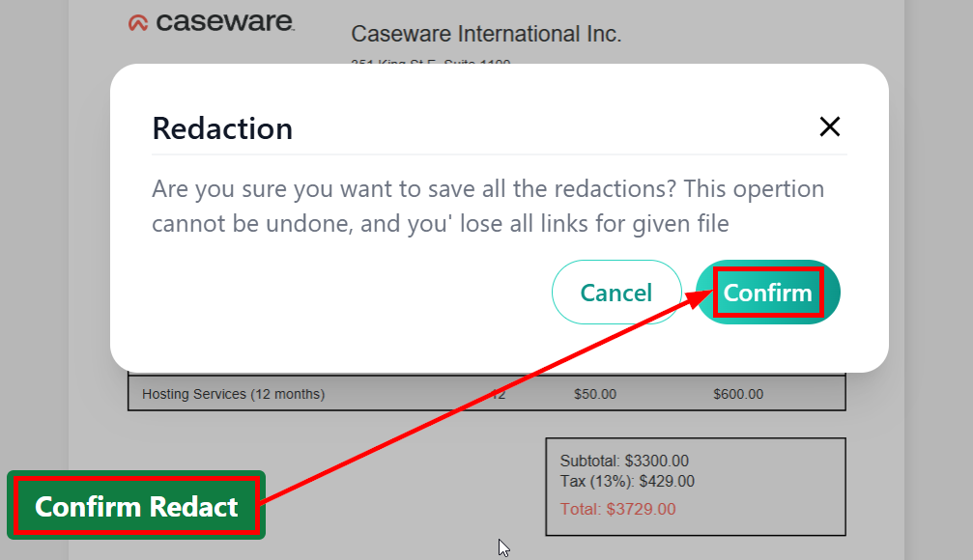Click the caseware wordmark text
Viewport: 973px width, 560px height.
coord(224,22)
